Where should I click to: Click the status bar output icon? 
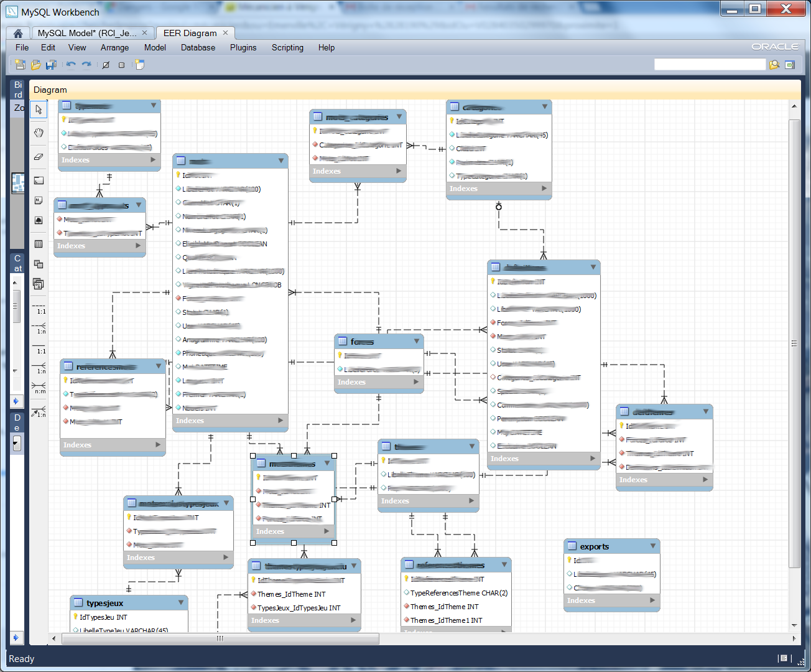[784, 658]
